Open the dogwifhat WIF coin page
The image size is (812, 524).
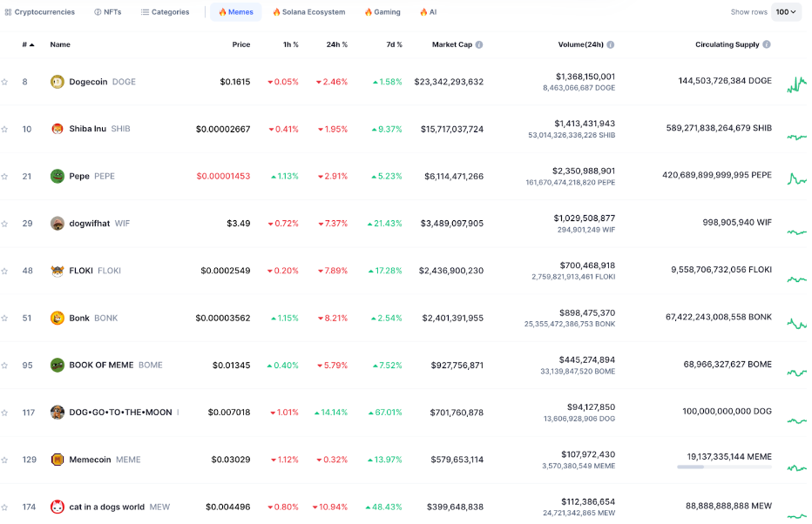99,224
